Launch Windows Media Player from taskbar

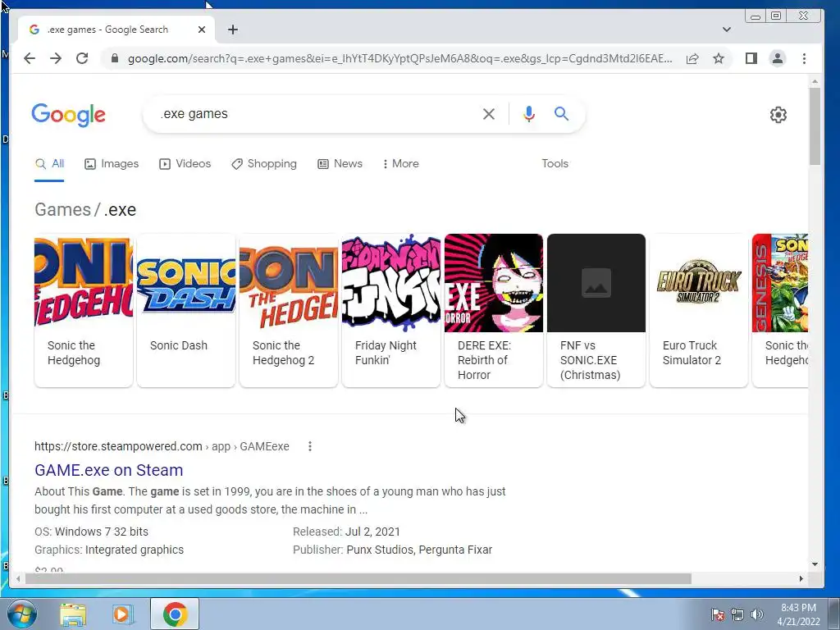coord(123,614)
